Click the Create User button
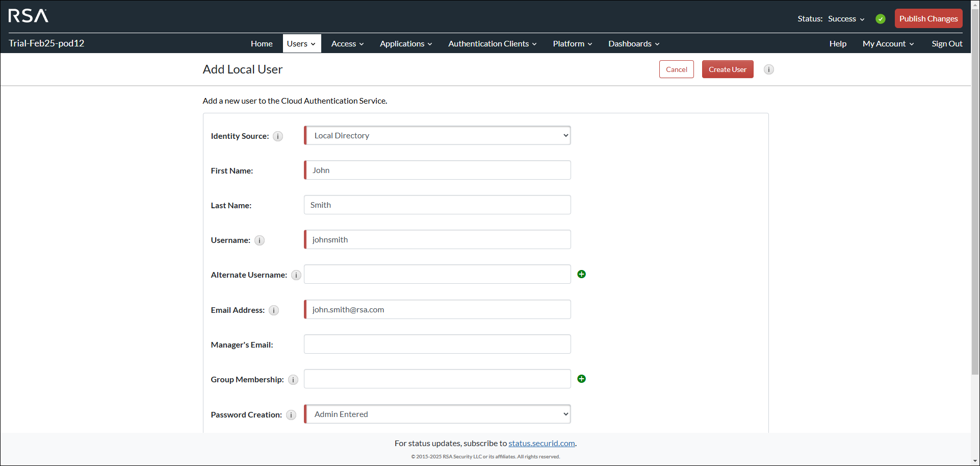Viewport: 980px width, 466px height. [x=727, y=69]
